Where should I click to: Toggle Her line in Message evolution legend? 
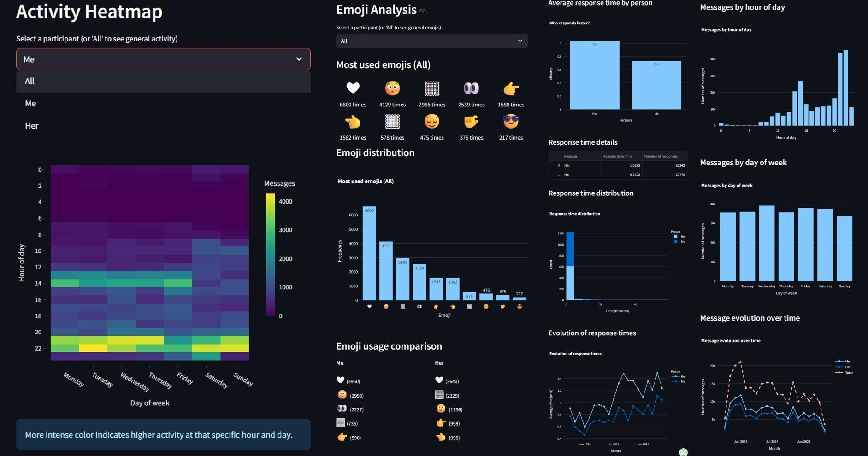click(843, 367)
